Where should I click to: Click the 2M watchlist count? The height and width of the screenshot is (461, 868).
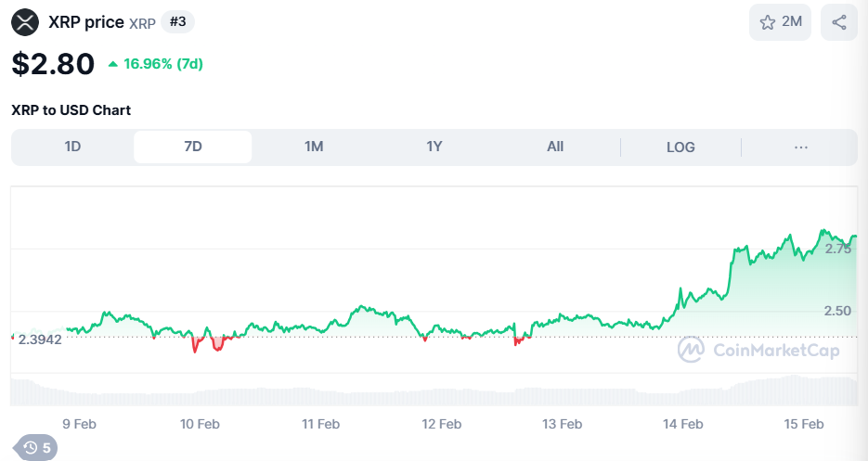[x=792, y=22]
